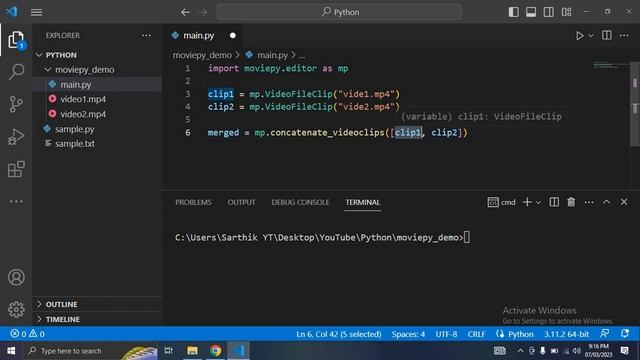Select the cmd terminal profile label
Image resolution: width=640 pixels, height=360 pixels.
coord(501,202)
